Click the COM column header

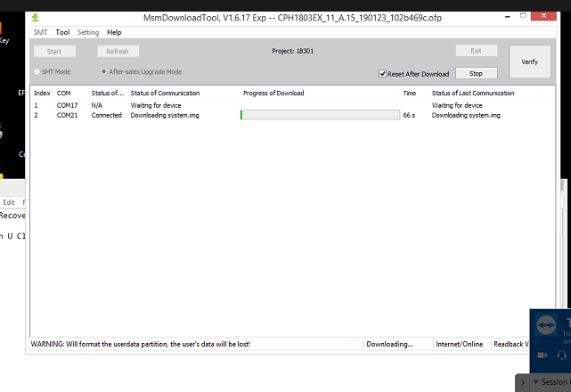tap(64, 94)
